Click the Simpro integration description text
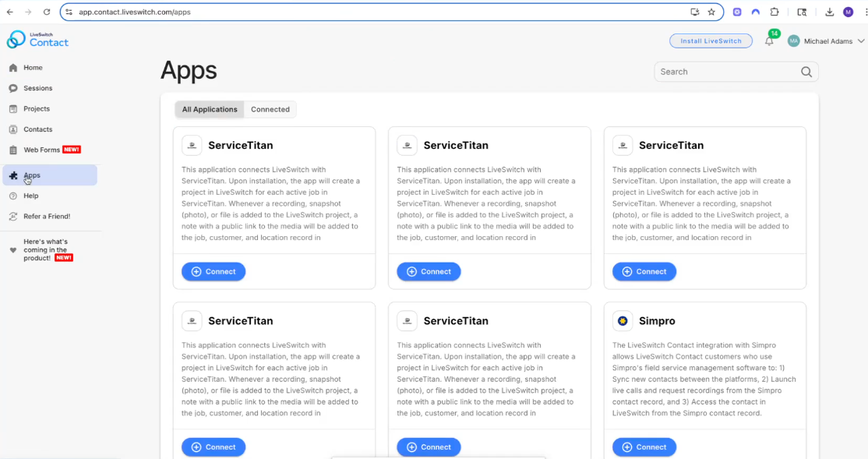 pos(704,380)
